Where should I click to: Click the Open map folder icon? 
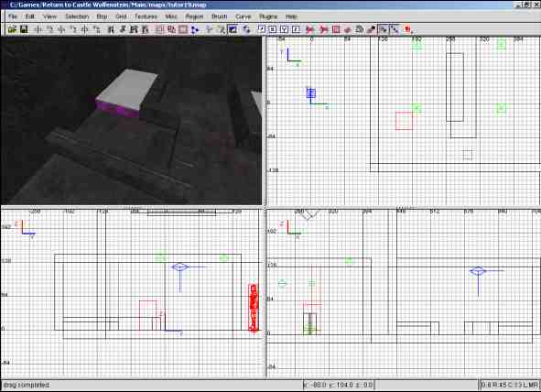pos(12,29)
